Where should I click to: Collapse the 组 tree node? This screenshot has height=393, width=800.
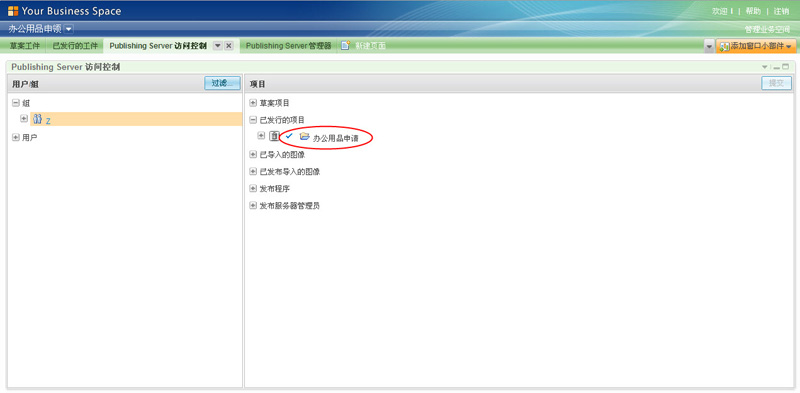click(16, 103)
